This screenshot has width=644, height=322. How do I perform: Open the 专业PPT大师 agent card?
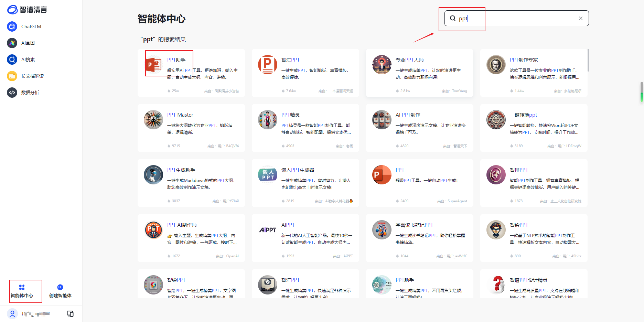pyautogui.click(x=419, y=73)
